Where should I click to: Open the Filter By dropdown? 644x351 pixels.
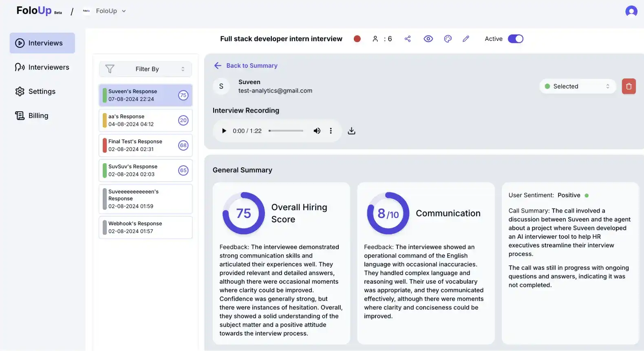[x=146, y=69]
